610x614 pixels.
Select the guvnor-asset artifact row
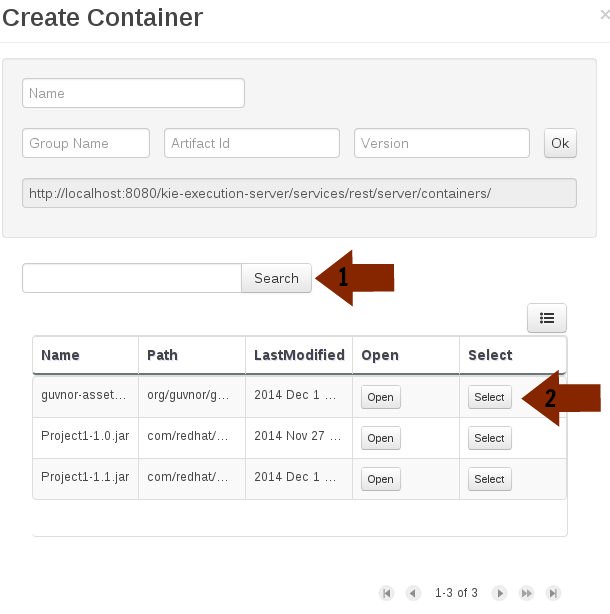(490, 397)
